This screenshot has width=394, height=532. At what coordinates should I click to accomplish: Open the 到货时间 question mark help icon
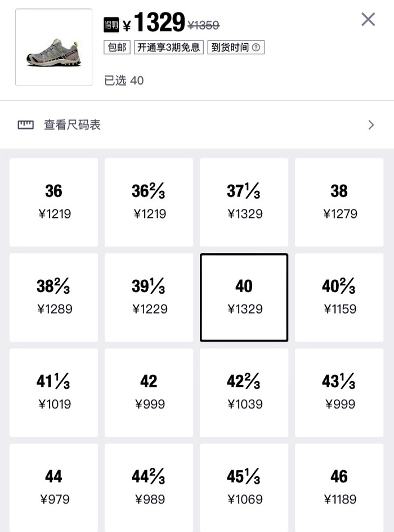point(256,47)
